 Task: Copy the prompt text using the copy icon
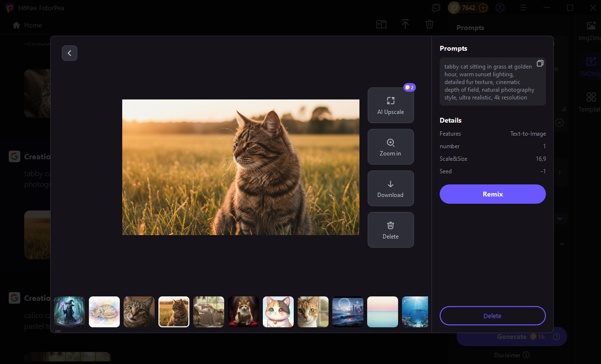(540, 63)
